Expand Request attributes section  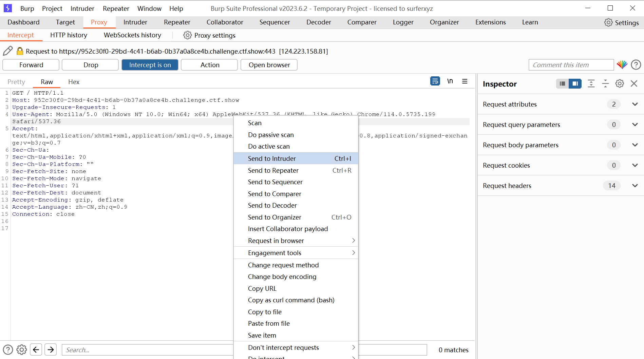pos(635,104)
